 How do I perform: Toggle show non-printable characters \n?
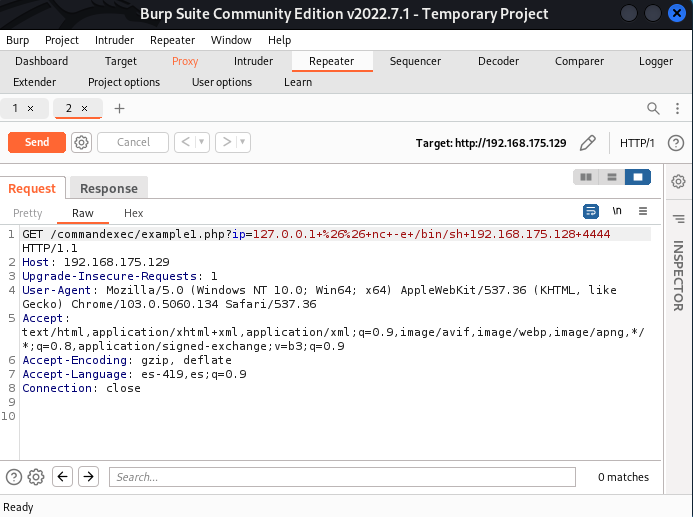click(617, 211)
